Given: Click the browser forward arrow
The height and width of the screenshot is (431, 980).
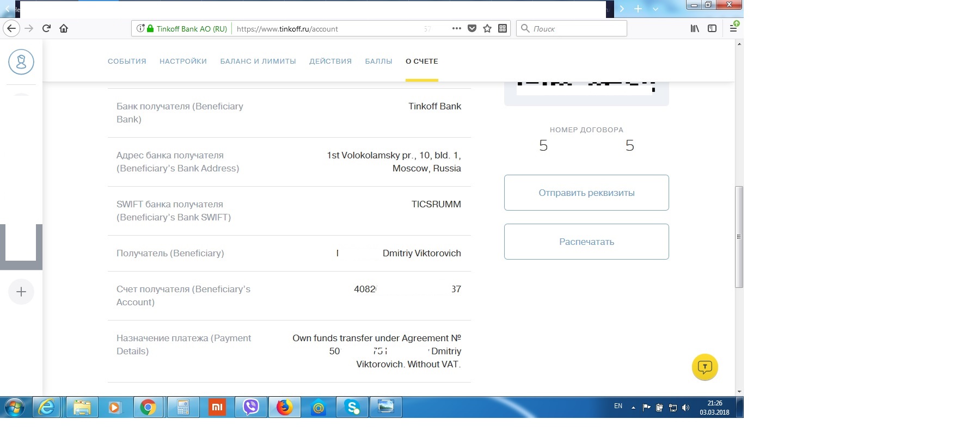Looking at the screenshot, I should click(29, 28).
